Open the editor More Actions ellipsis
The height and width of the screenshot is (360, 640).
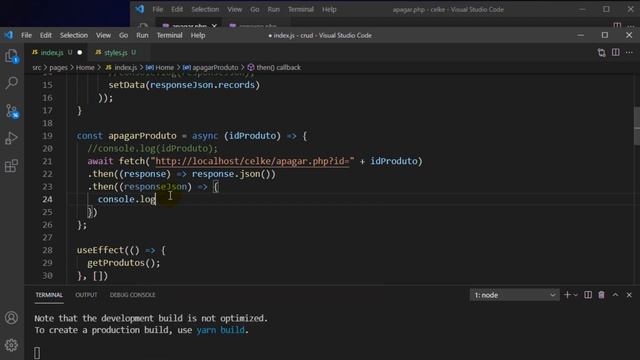coord(629,52)
